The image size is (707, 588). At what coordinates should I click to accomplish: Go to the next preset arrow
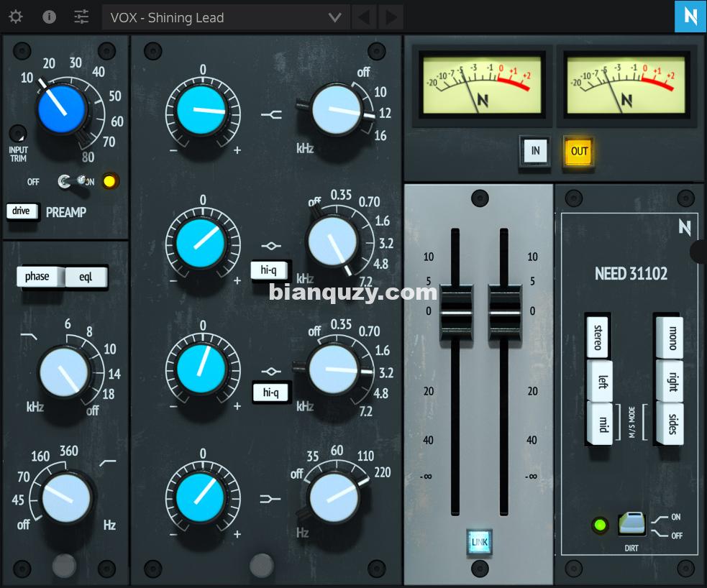pyautogui.click(x=391, y=17)
